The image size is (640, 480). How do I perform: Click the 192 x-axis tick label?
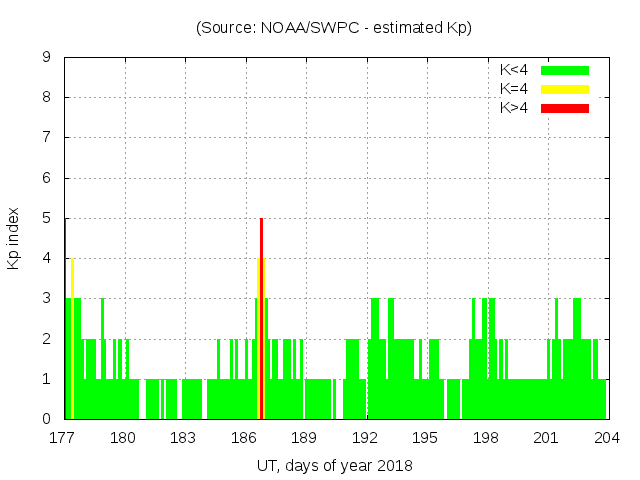coord(365,437)
